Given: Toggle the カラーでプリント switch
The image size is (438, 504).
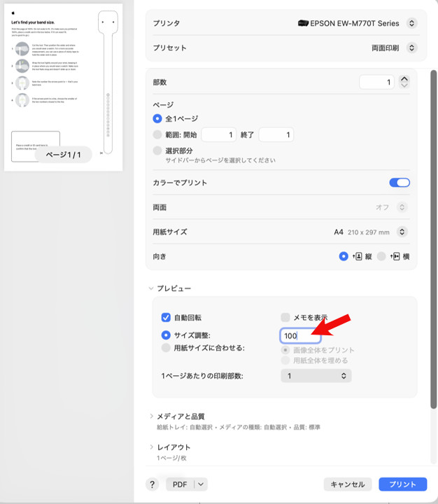Looking at the screenshot, I should 400,183.
